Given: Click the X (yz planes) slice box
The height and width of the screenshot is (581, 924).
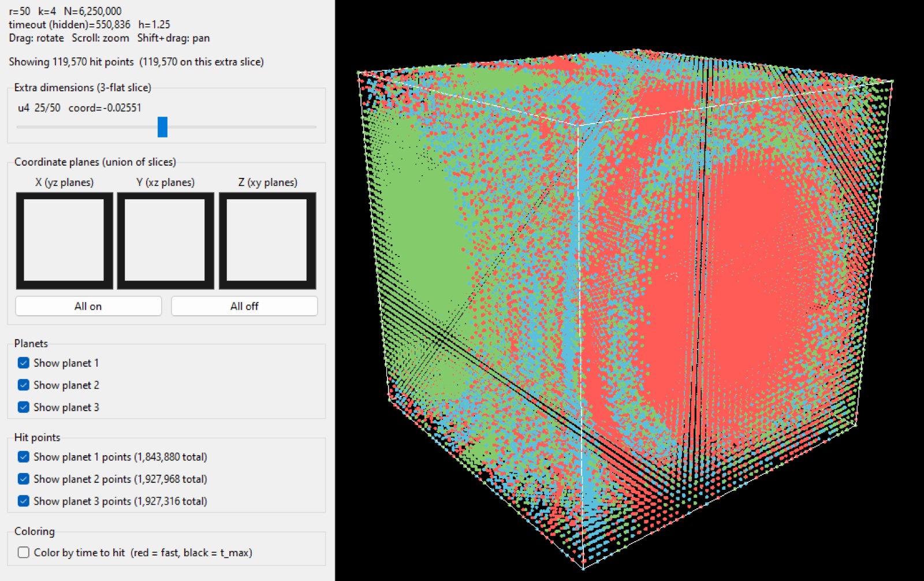Looking at the screenshot, I should pos(64,241).
